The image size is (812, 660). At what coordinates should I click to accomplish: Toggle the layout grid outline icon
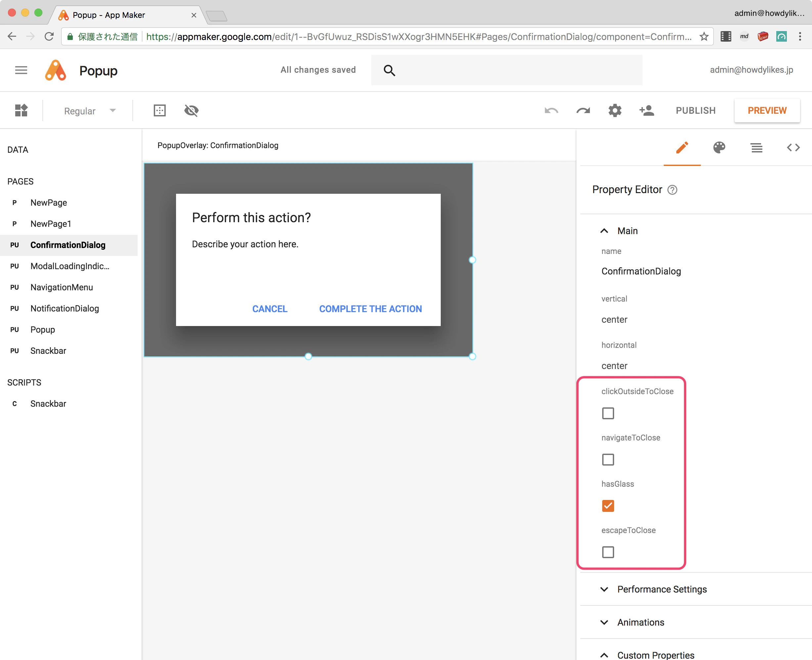[x=159, y=111]
